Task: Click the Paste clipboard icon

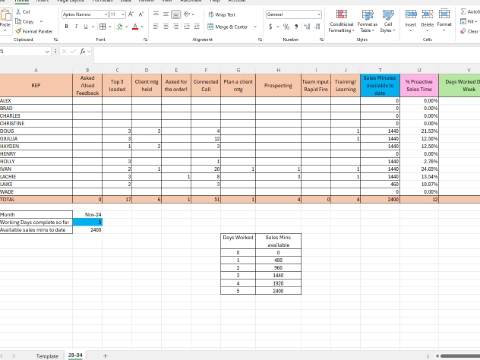Action: (x=6, y=15)
